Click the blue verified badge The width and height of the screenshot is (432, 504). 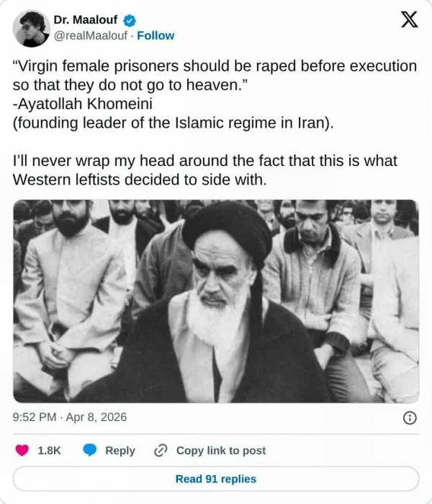tap(129, 21)
